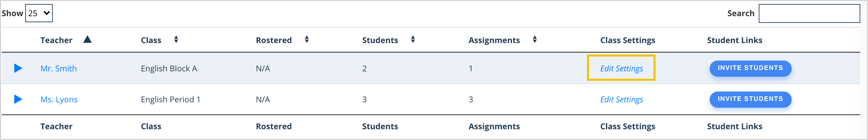Sort table by Rostered header text
Screen dimensions: 868x140
pyautogui.click(x=274, y=40)
